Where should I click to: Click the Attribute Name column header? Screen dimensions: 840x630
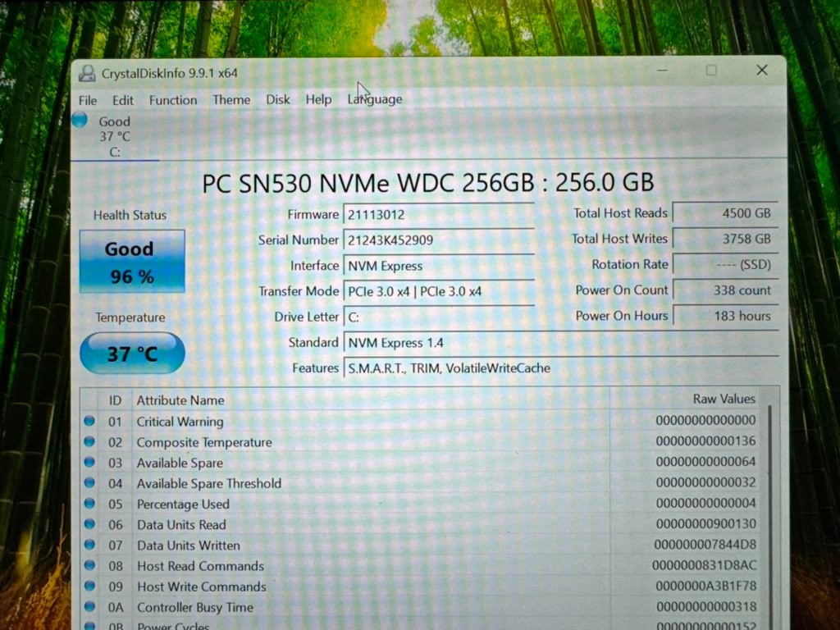[371, 400]
